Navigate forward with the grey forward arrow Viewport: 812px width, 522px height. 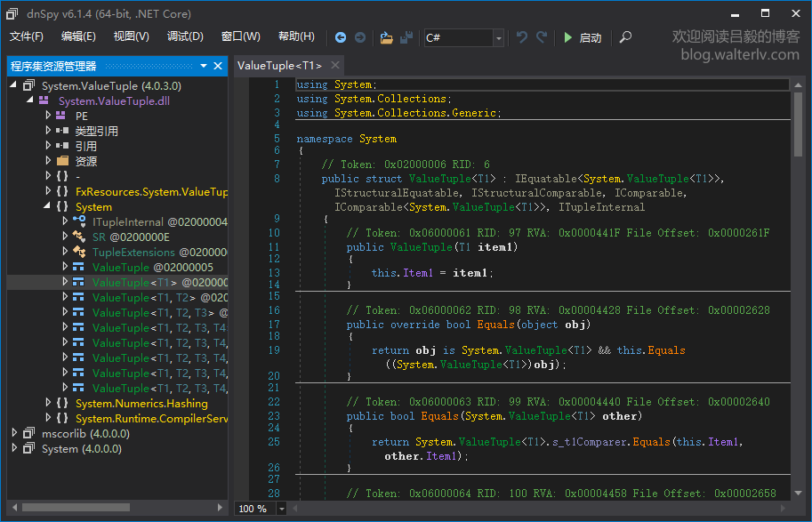coord(360,37)
